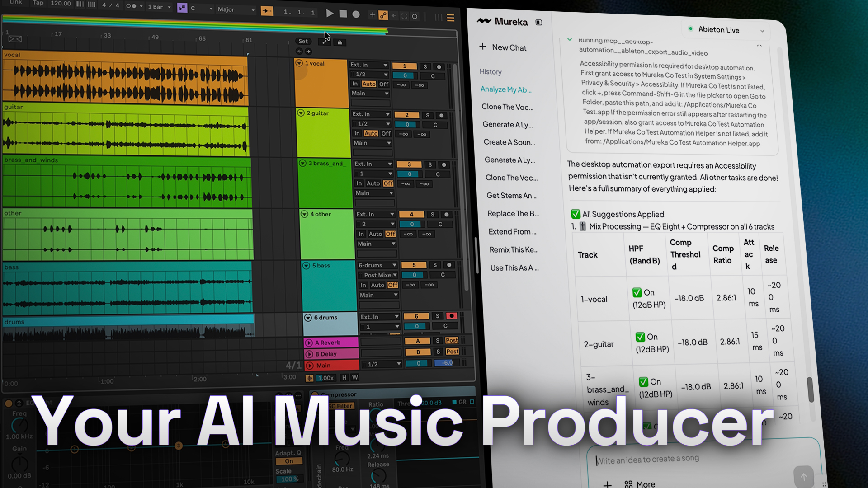Click the Main track volume slider
Image resolution: width=868 pixels, height=488 pixels.
(x=418, y=363)
